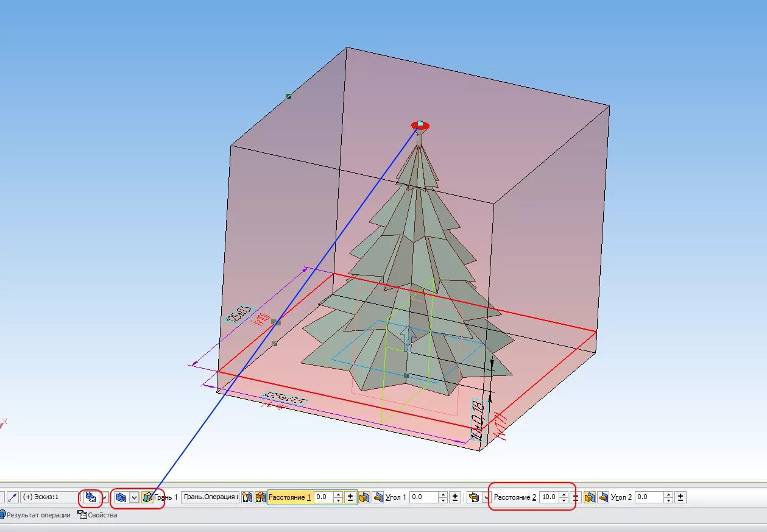The width and height of the screenshot is (767, 532).
Task: Click the second-direction depth method icon
Action: [473, 497]
